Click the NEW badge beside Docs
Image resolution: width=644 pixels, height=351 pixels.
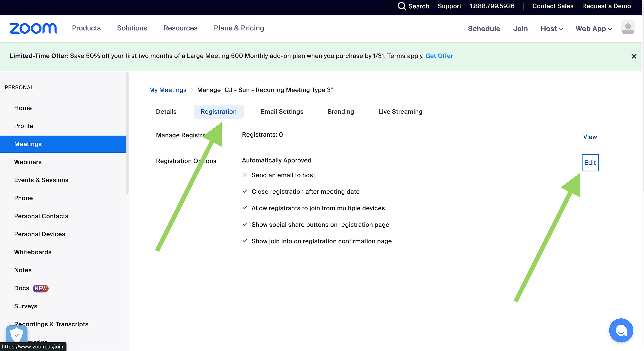[x=41, y=288]
